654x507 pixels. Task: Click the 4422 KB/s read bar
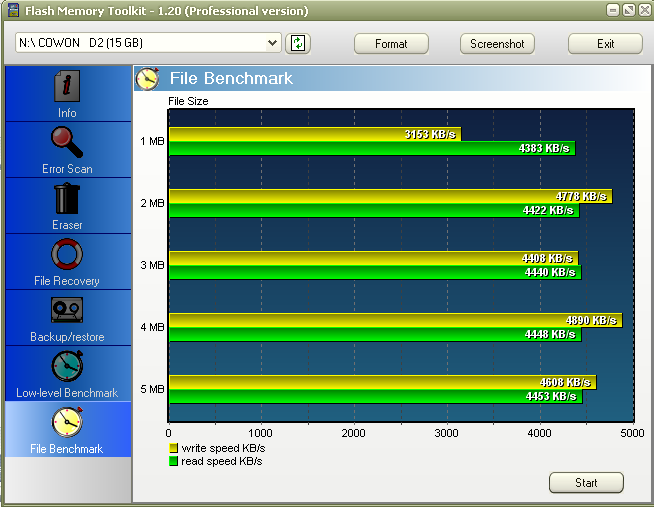[x=374, y=211]
